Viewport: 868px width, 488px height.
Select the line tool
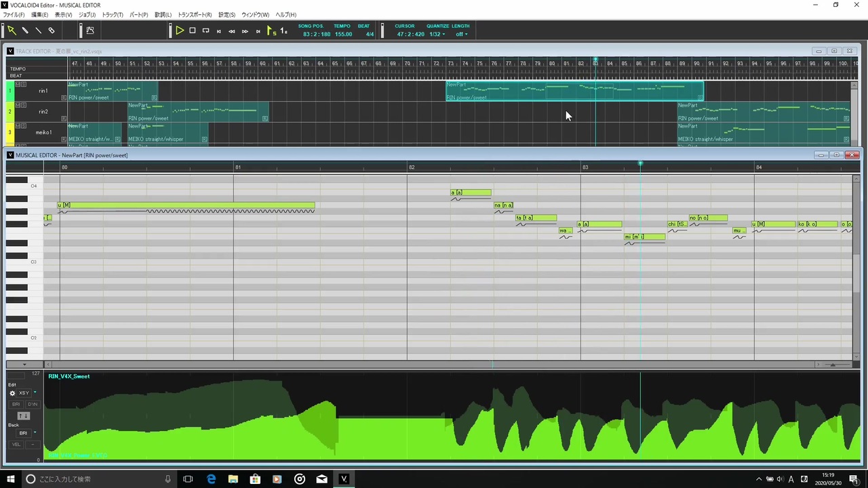pos(38,30)
